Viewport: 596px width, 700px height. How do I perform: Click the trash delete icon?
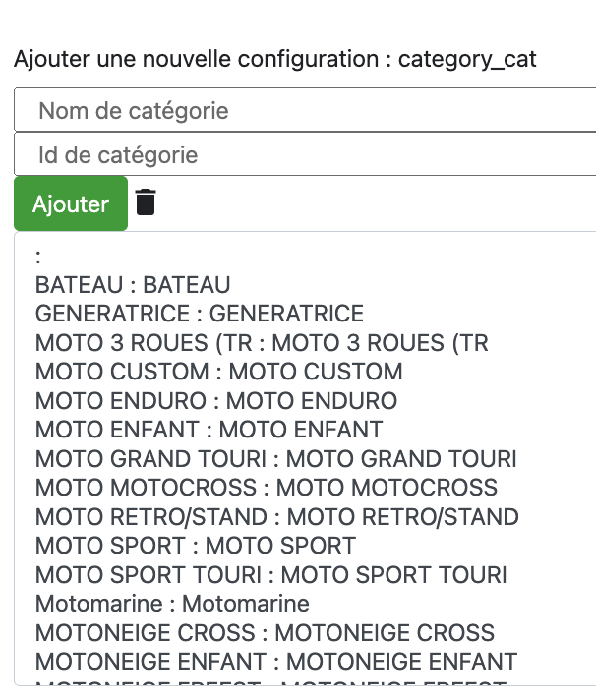(x=146, y=203)
